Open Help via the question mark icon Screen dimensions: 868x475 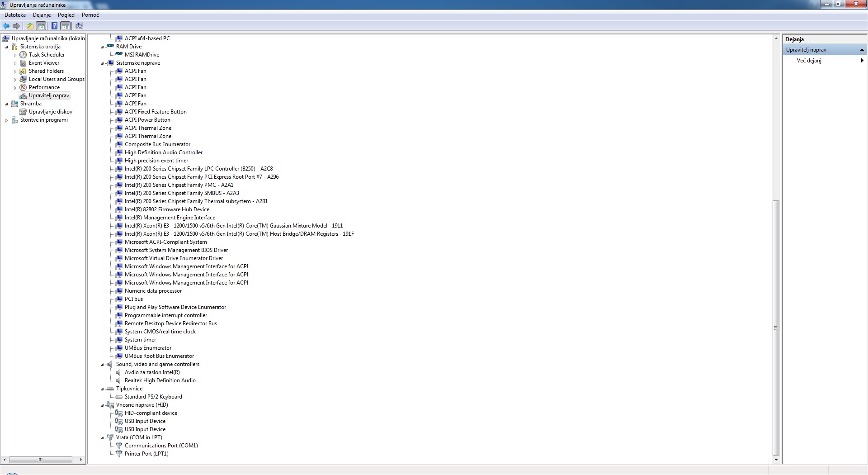coord(54,26)
